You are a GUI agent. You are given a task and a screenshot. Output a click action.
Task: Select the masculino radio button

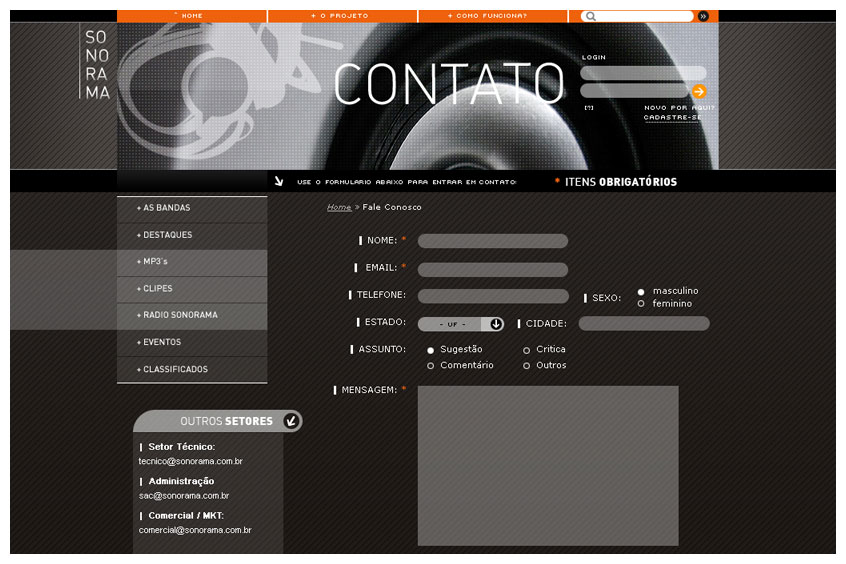tap(641, 292)
